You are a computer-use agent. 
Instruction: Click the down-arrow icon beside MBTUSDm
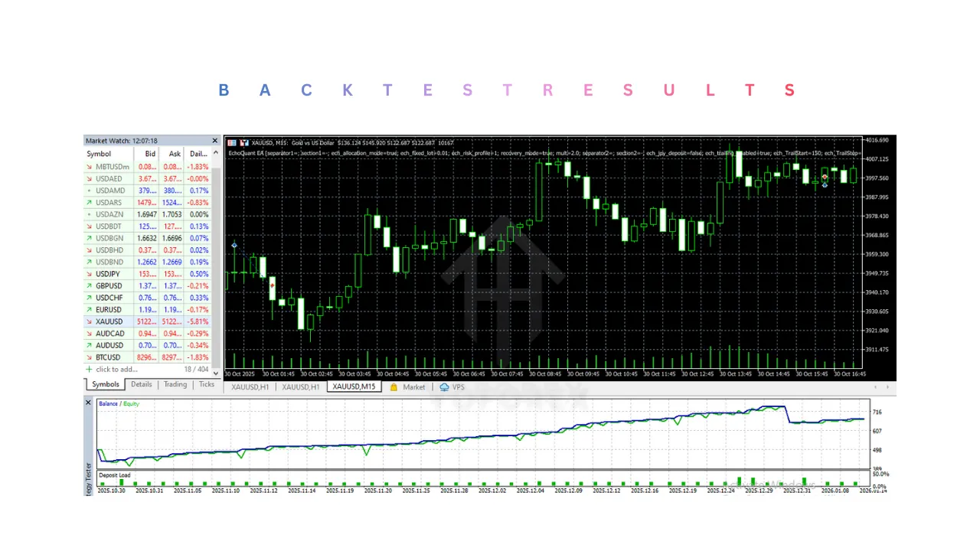[89, 166]
